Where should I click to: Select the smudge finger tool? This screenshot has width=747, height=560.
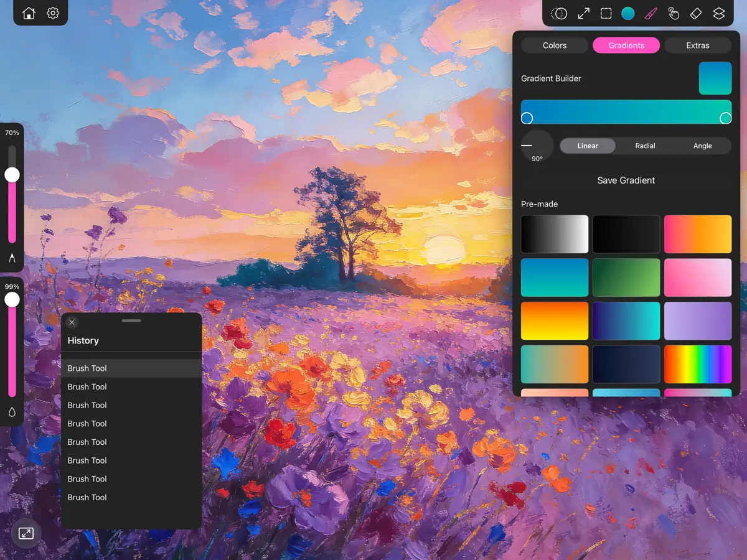point(674,13)
